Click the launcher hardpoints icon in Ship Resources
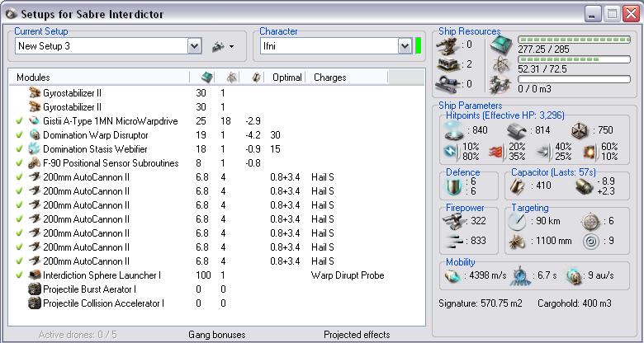Screen dimensions: 644x343 click(447, 65)
